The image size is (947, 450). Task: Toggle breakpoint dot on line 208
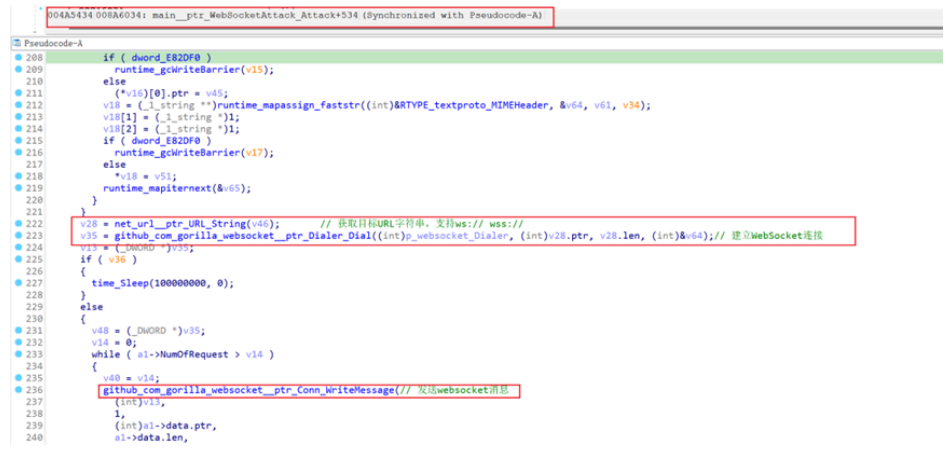tap(18, 58)
